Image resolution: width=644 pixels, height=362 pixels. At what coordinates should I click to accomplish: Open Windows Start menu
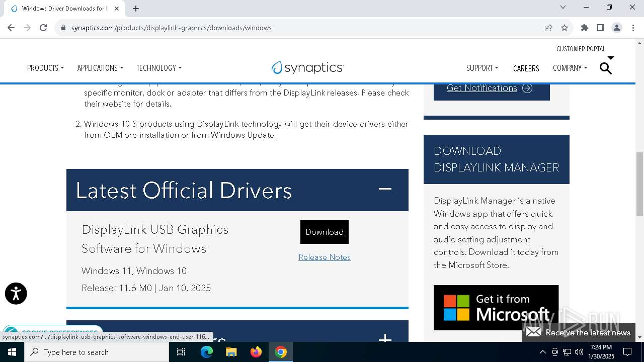click(12, 352)
